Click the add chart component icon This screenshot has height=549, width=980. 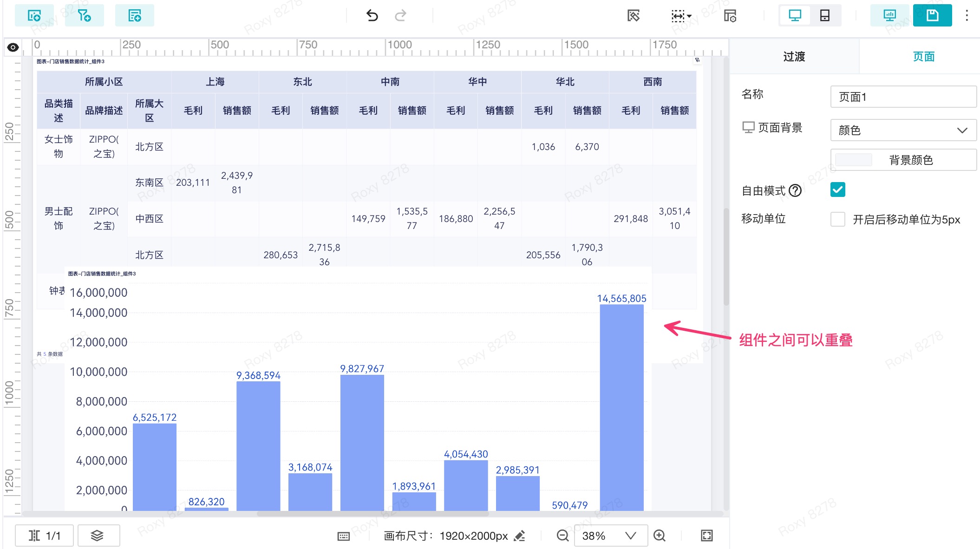34,15
